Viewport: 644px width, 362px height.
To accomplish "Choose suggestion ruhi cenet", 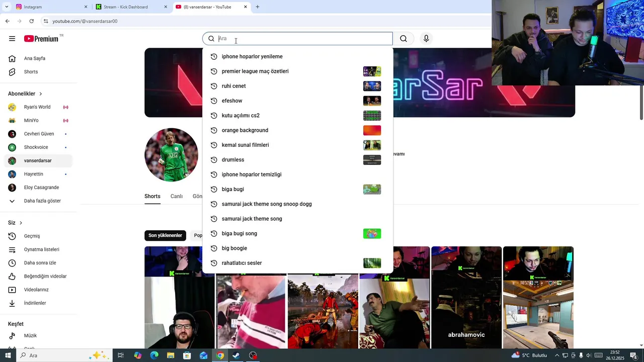I will coord(297,86).
